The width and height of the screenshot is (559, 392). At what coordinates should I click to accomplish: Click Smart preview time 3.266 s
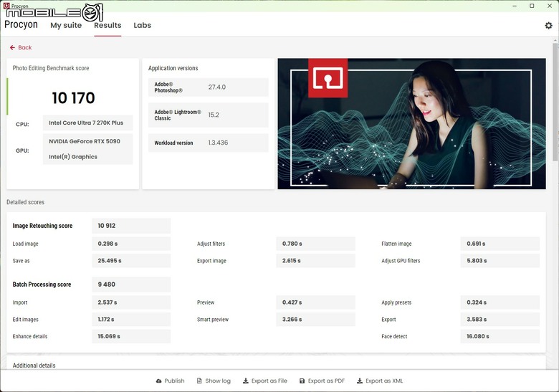pos(315,320)
